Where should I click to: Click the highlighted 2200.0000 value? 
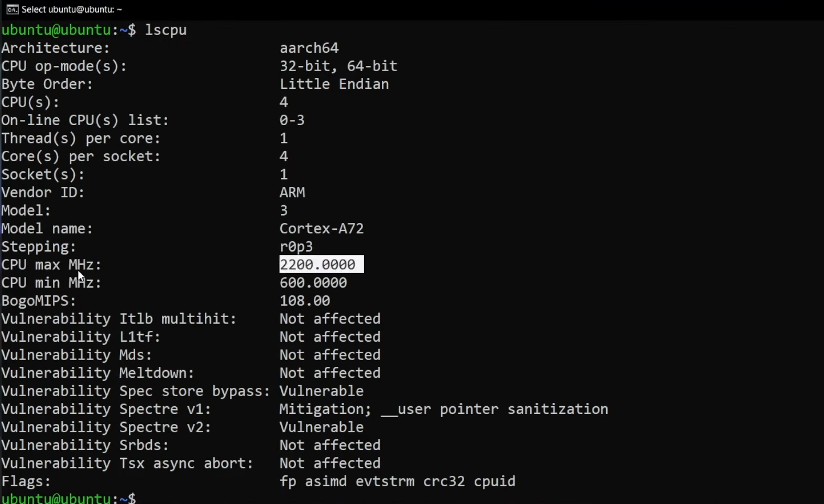[x=321, y=265]
